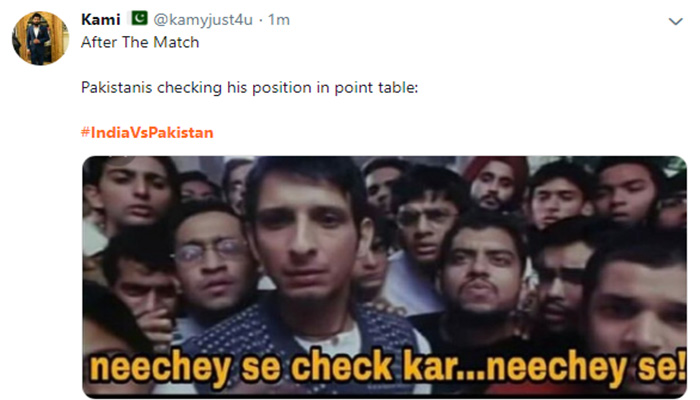
Task: Click the man with glasses behind center
Action: [x=424, y=219]
